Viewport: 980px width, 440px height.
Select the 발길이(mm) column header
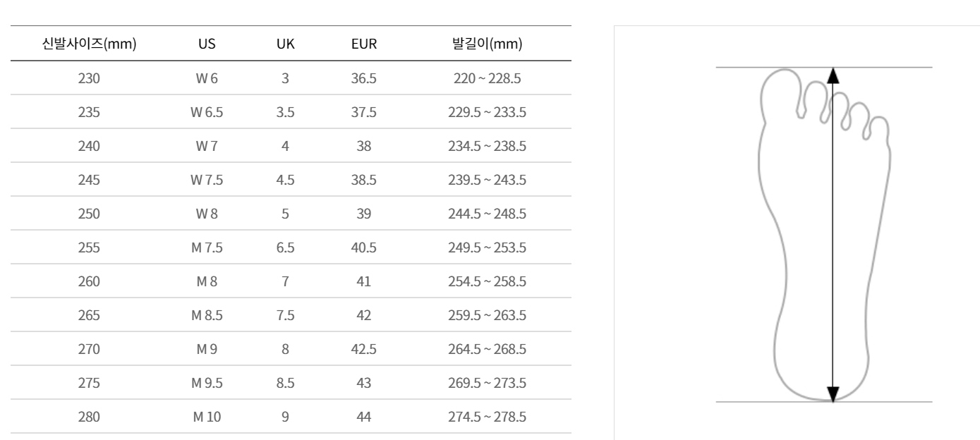487,44
